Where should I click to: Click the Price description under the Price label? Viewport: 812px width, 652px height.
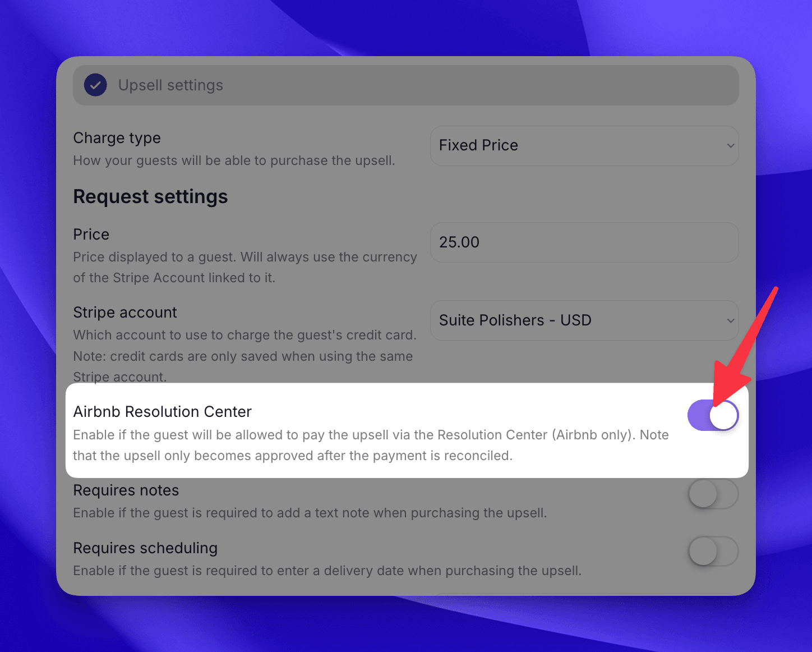(245, 267)
